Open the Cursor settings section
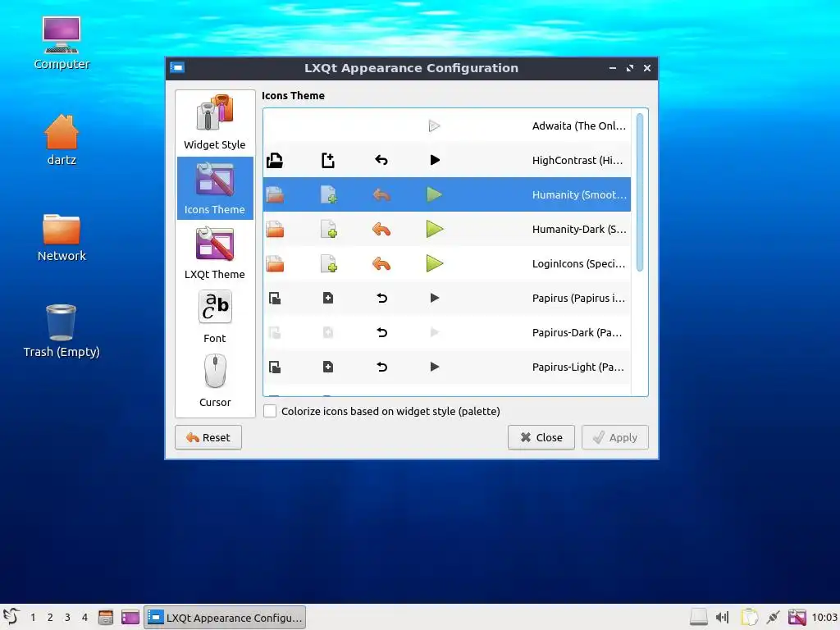The image size is (840, 630). (215, 381)
